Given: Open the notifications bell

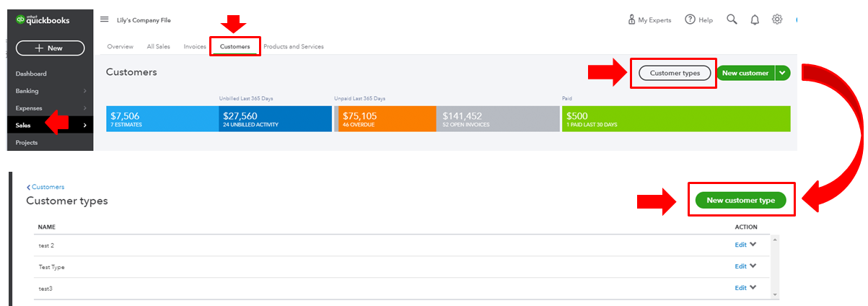Looking at the screenshot, I should coord(755,19).
